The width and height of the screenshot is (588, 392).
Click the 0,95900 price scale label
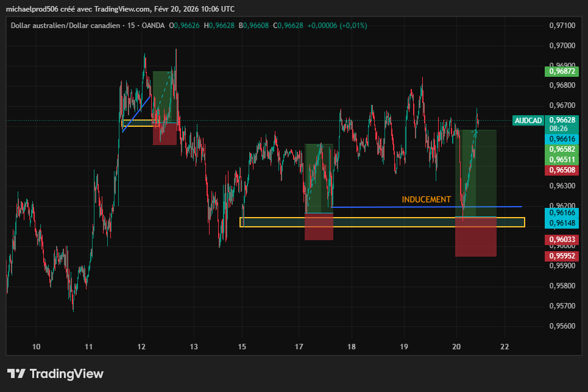562,266
